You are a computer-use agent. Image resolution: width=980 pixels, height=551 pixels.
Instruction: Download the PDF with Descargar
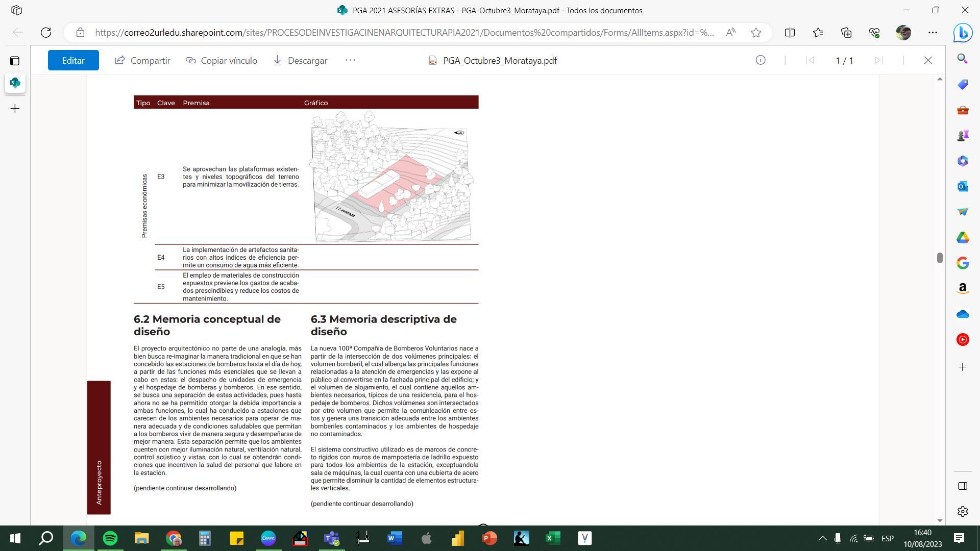click(x=300, y=60)
